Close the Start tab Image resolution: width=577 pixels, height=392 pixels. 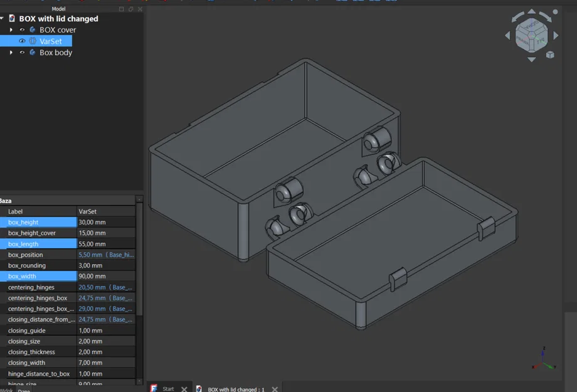[x=184, y=389]
